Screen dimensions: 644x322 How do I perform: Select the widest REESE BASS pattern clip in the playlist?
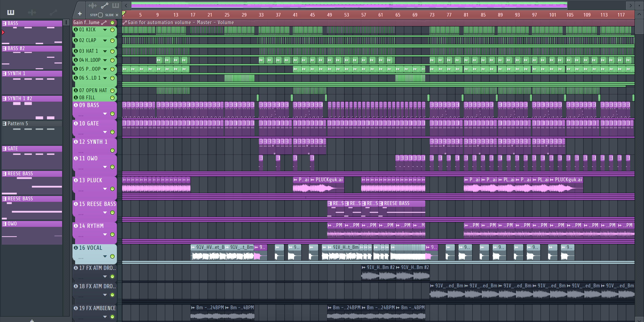point(402,208)
